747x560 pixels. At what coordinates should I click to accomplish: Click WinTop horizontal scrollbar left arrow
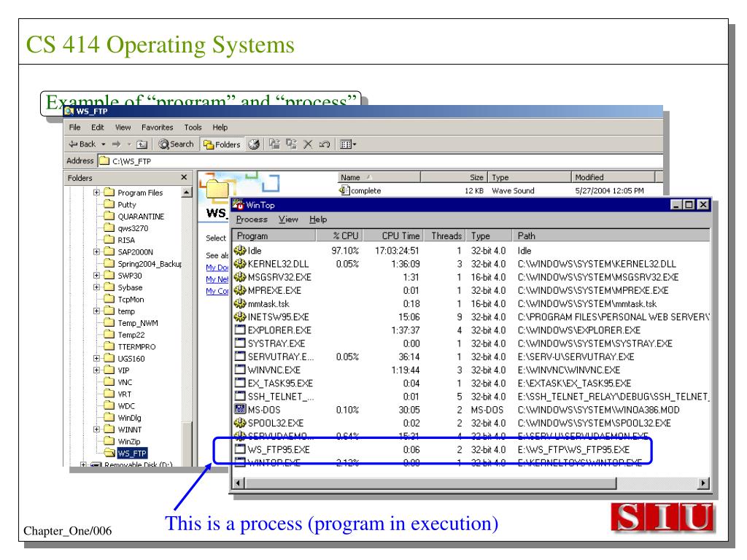tap(239, 483)
